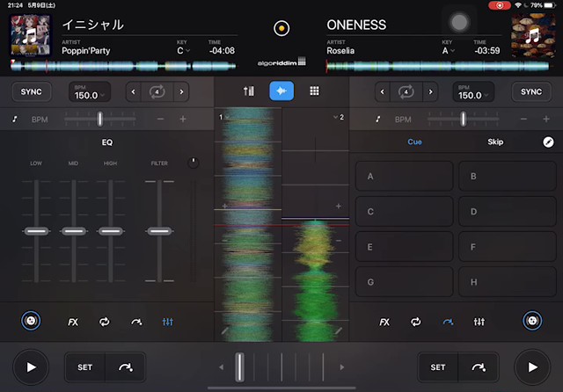
Task: Switch to the Cue tab
Action: tap(414, 142)
